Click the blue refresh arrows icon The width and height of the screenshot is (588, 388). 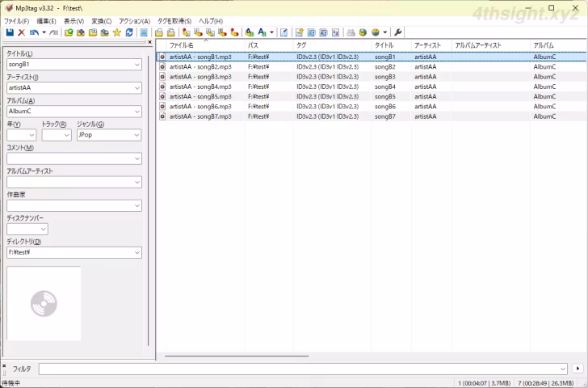129,32
